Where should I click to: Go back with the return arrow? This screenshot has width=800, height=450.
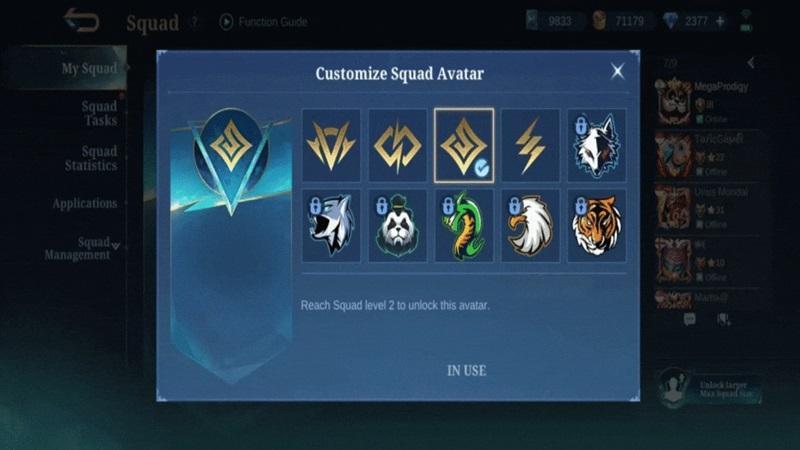click(81, 20)
